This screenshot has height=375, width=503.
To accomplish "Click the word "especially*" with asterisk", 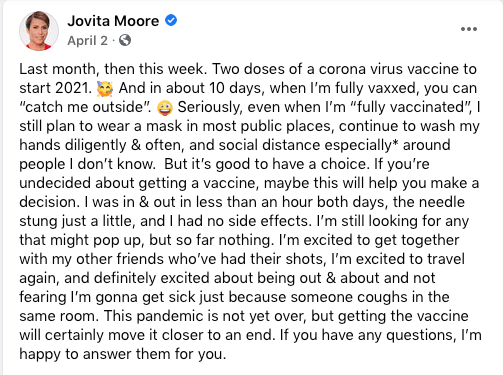I will pos(361,145).
